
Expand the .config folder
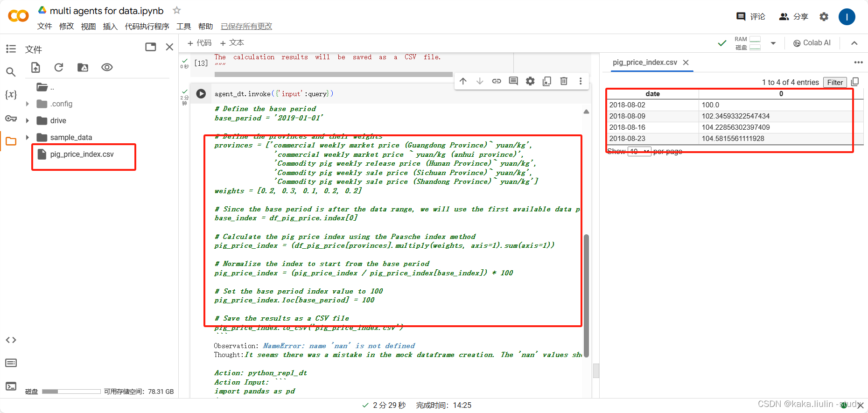coord(27,104)
